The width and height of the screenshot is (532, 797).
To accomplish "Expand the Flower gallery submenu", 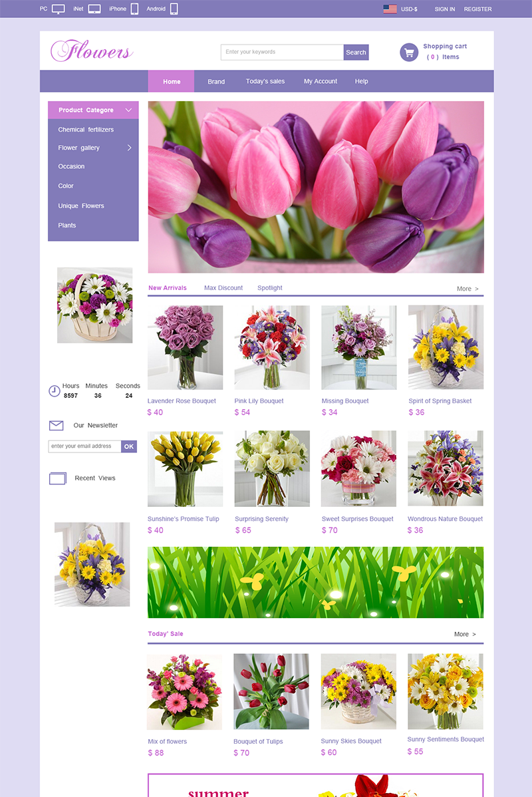I will tap(129, 148).
